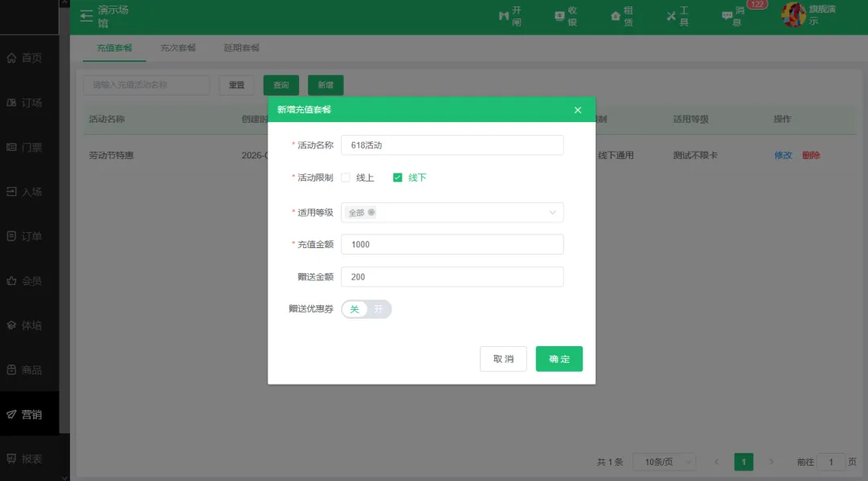Remove the 全部 tag from 适用等级
The image size is (868, 481).
click(371, 212)
